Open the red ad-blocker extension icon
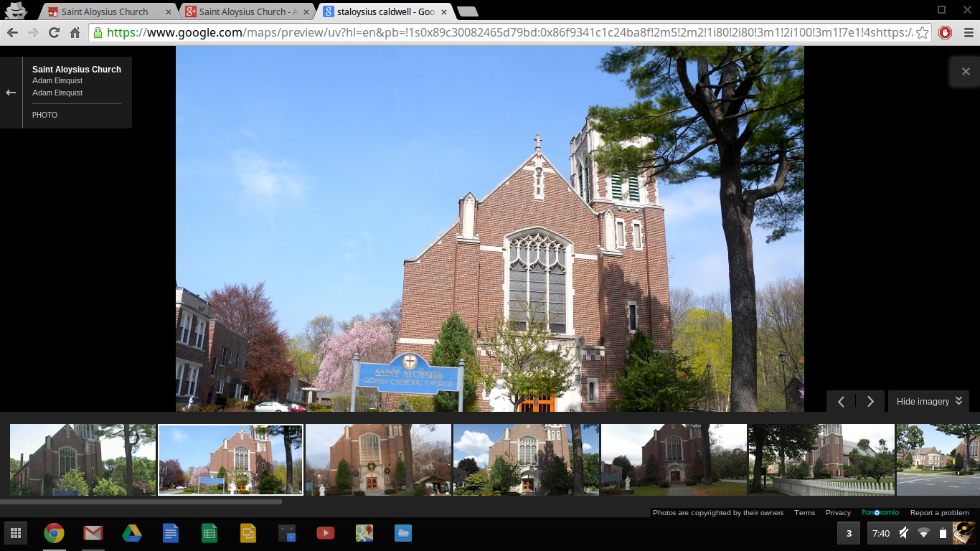 945,32
